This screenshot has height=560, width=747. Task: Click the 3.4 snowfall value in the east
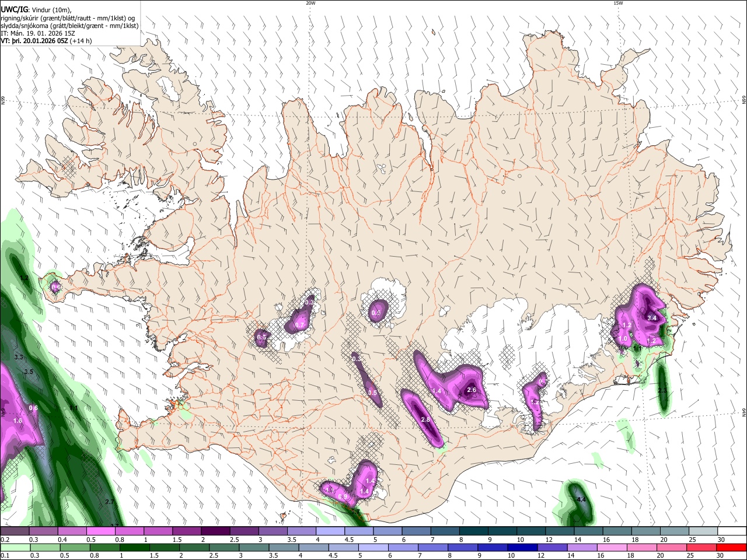[652, 318]
